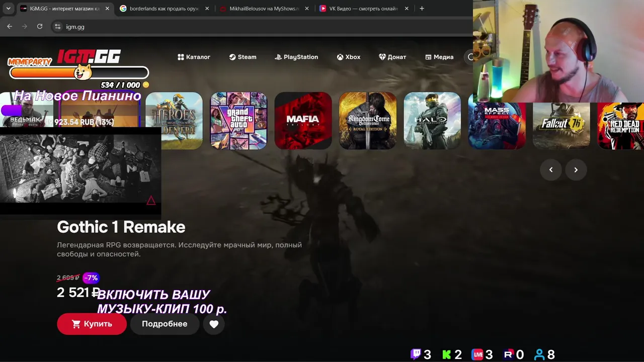The image size is (644, 362).
Task: Switch to the IGM.GG browser tab
Action: tap(64, 9)
